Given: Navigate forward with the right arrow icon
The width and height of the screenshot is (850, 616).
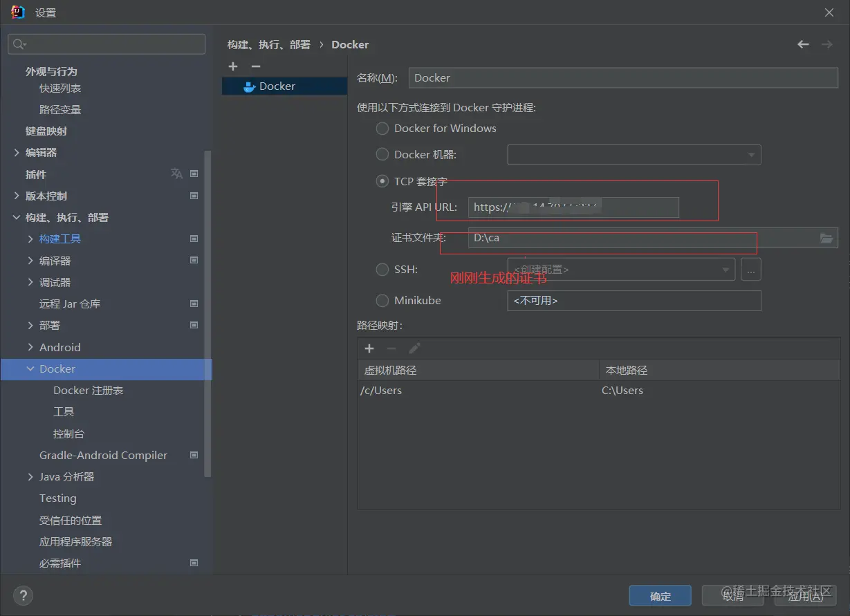Looking at the screenshot, I should click(x=826, y=44).
